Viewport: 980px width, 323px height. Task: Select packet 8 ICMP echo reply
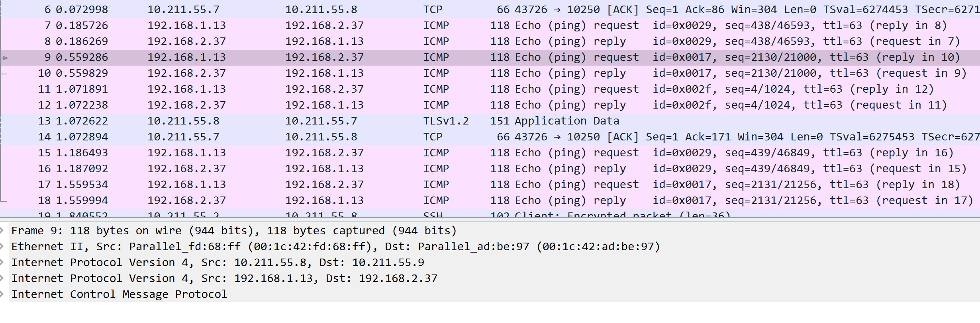(x=490, y=41)
